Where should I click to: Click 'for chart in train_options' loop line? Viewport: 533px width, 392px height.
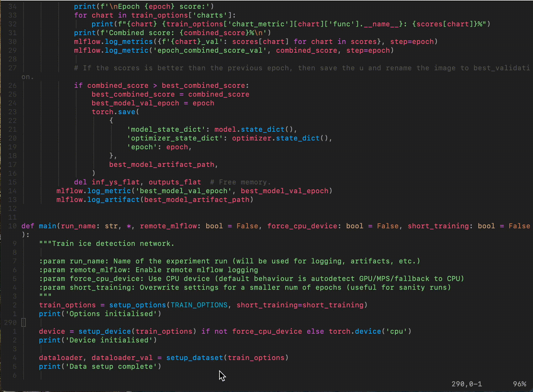[x=155, y=15]
